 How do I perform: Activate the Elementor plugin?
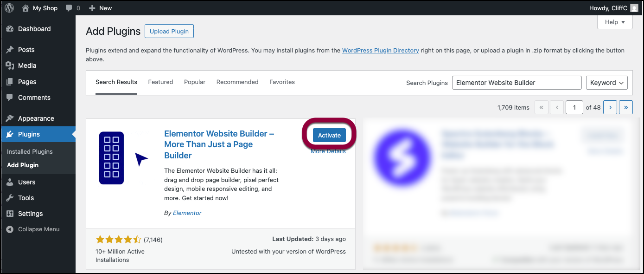click(329, 135)
